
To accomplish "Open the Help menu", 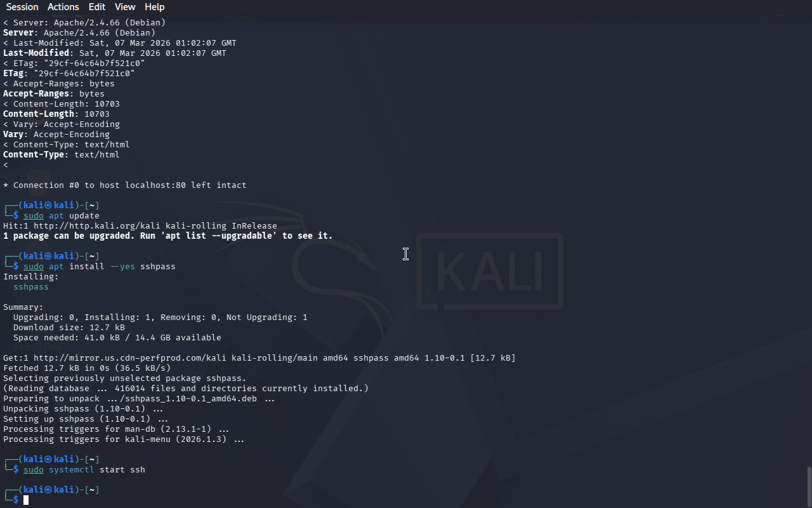I will (155, 7).
